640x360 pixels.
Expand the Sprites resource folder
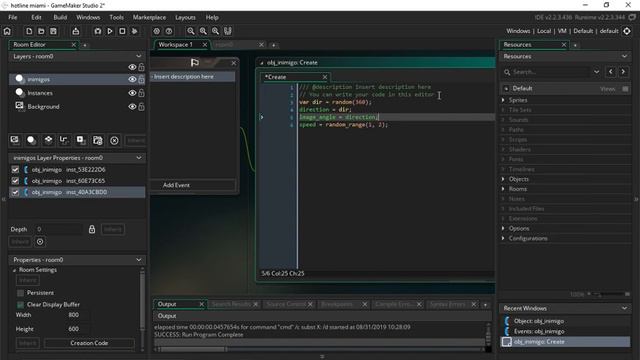[x=503, y=100]
